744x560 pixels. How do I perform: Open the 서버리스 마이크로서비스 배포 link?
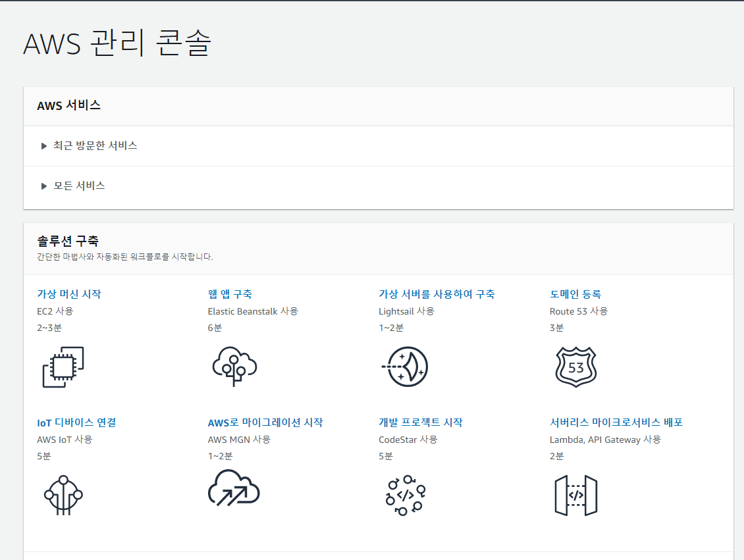616,422
